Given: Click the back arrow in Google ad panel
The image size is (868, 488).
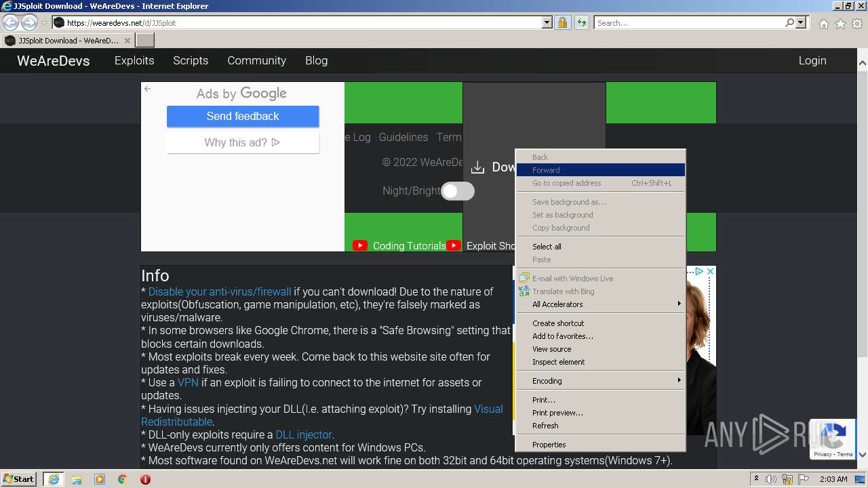Looking at the screenshot, I should click(x=148, y=89).
